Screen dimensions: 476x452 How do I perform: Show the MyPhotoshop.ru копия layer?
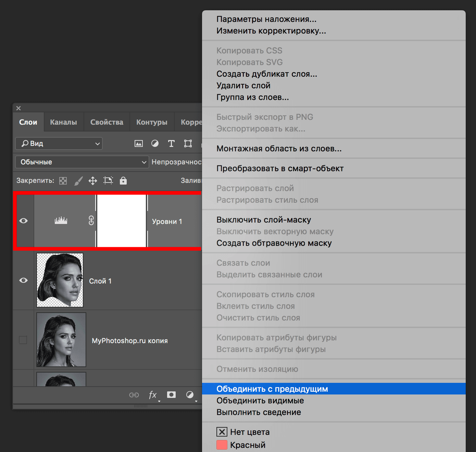coord(23,340)
